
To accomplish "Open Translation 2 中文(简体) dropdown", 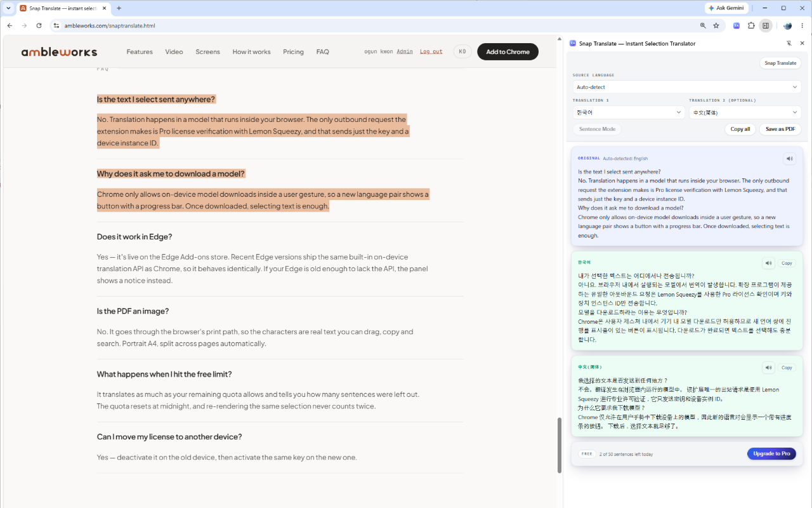I will tap(745, 112).
